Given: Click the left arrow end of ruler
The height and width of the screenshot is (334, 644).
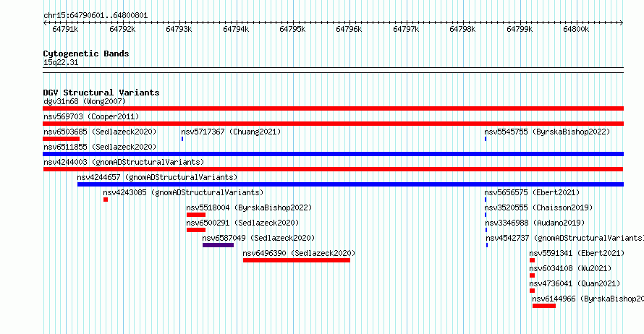Looking at the screenshot, I should [x=45, y=23].
